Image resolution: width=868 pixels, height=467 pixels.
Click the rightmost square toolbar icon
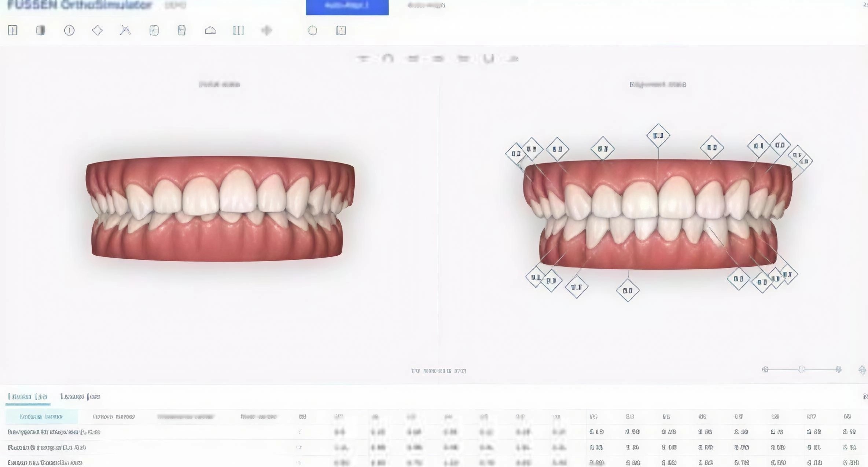[341, 30]
